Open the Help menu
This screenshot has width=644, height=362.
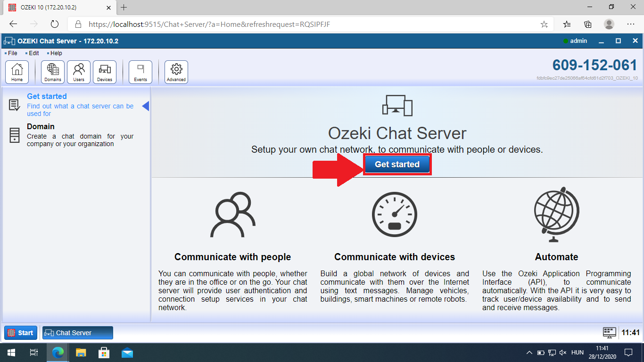pyautogui.click(x=56, y=53)
